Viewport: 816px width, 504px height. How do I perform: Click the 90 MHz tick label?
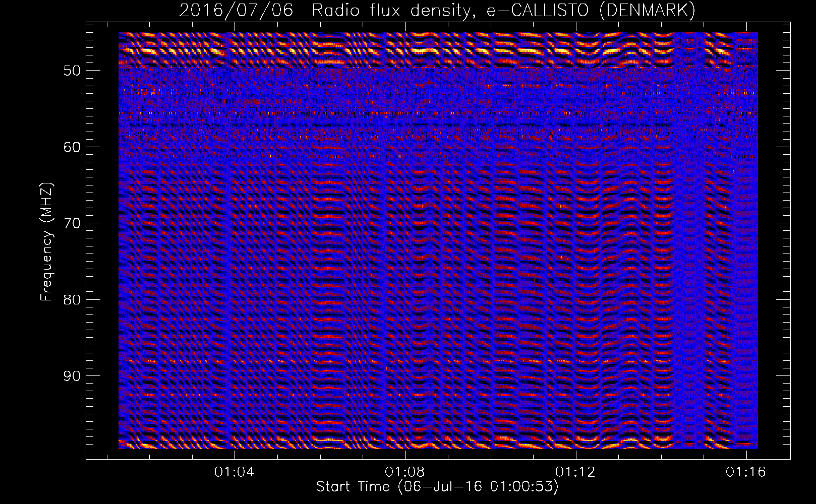point(72,376)
